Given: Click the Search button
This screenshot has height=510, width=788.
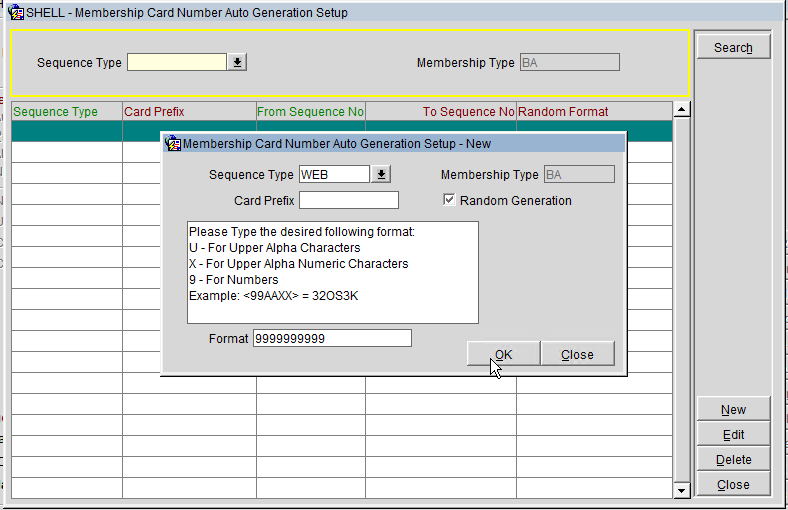Looking at the screenshot, I should pyautogui.click(x=733, y=47).
